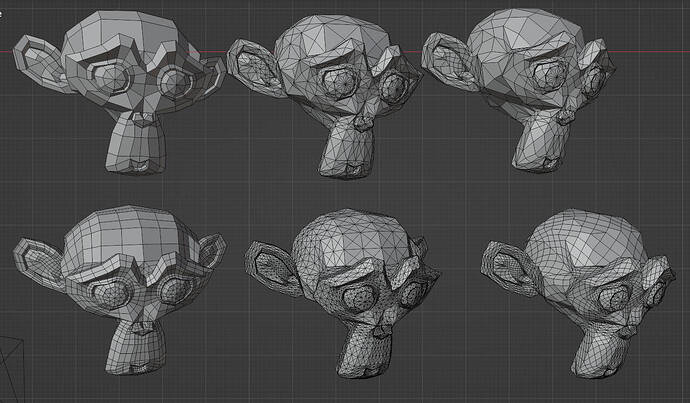Select the subdivided quad Suzanne in the bottom row
Viewport: 690px width, 403px height.
pyautogui.click(x=120, y=289)
